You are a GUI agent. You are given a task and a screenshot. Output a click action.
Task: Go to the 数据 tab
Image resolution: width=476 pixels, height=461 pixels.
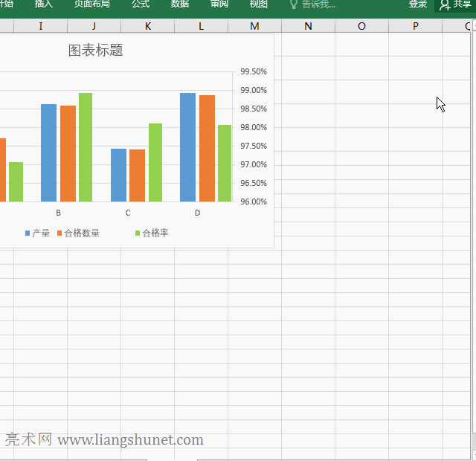(180, 4)
